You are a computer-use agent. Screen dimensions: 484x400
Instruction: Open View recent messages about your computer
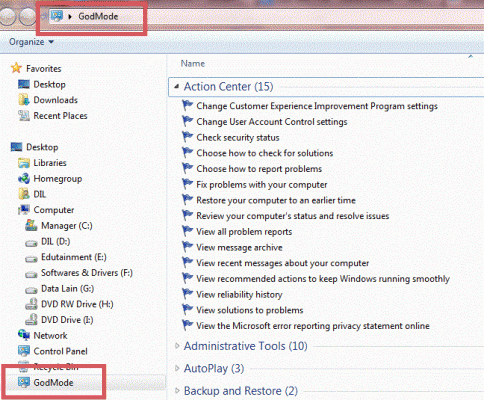(282, 263)
